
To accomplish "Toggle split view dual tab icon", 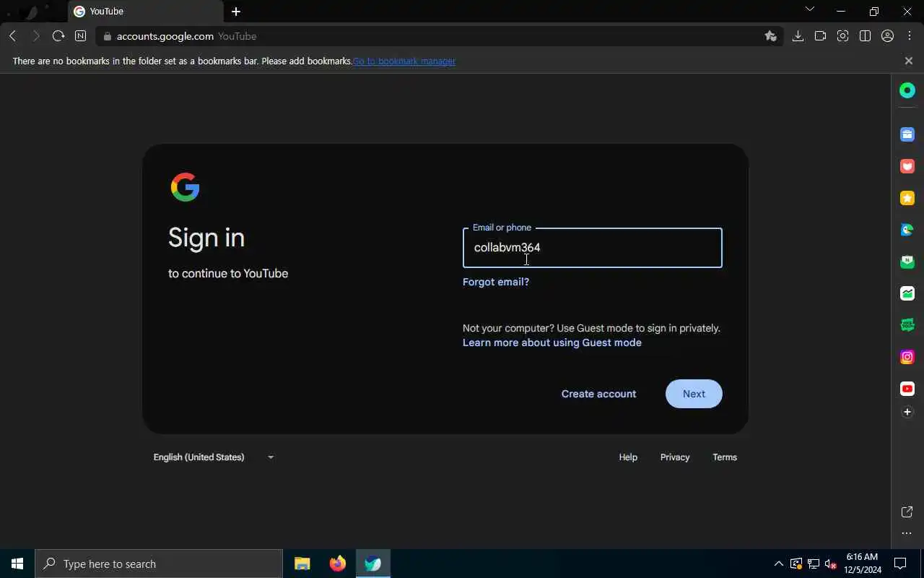I will (865, 36).
